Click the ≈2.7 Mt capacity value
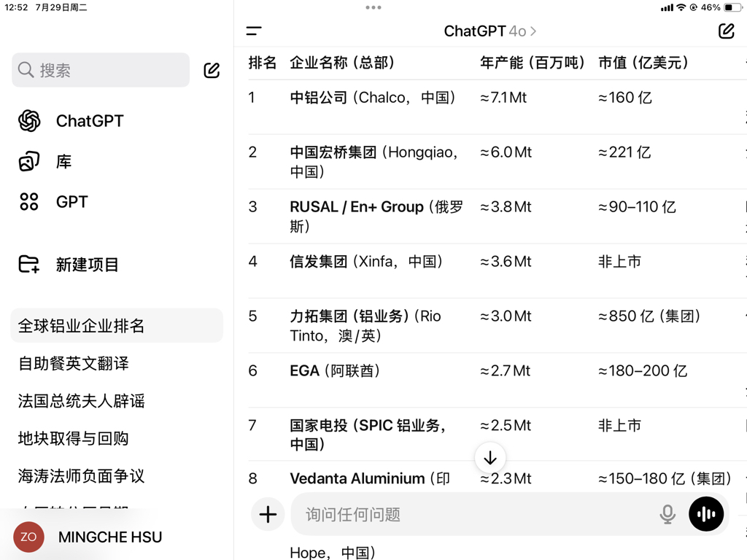Screen dimensions: 747x560 (505, 370)
